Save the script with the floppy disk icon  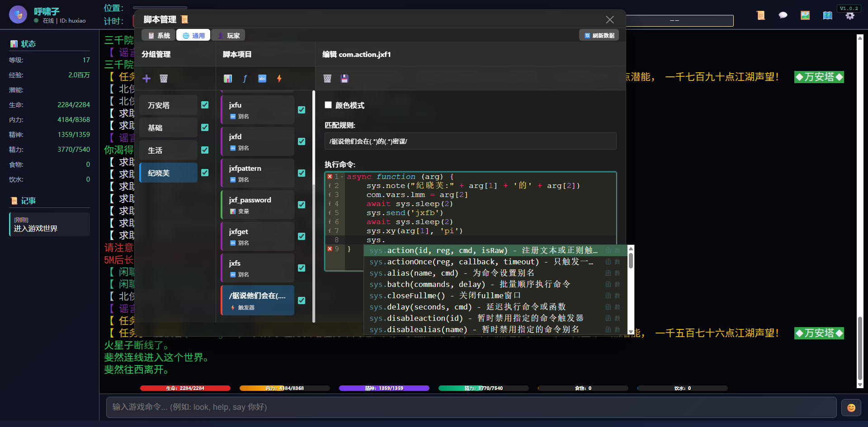[344, 78]
